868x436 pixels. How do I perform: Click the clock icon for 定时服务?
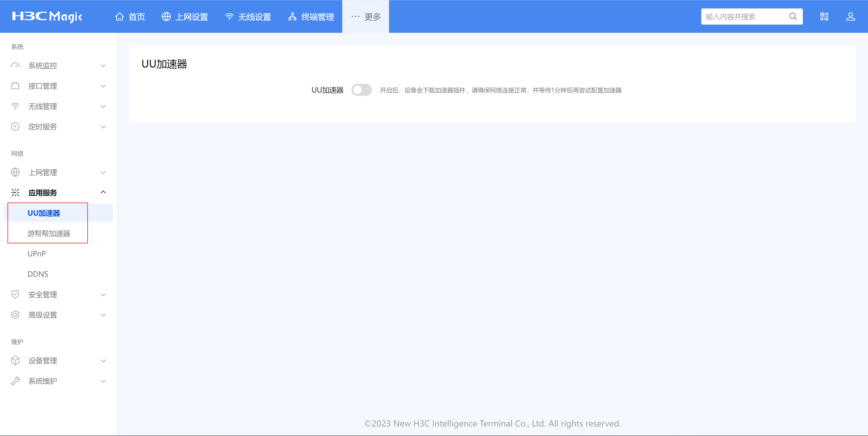point(15,126)
